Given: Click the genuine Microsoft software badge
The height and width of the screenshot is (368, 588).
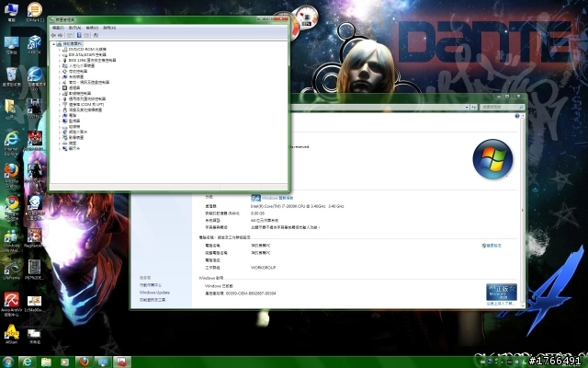Looking at the screenshot, I should pyautogui.click(x=502, y=292).
